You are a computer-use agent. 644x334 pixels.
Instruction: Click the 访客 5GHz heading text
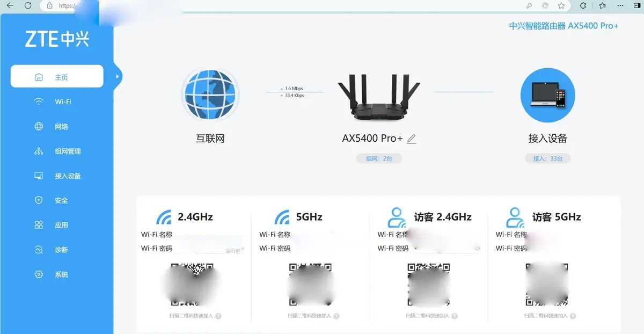[x=557, y=217]
